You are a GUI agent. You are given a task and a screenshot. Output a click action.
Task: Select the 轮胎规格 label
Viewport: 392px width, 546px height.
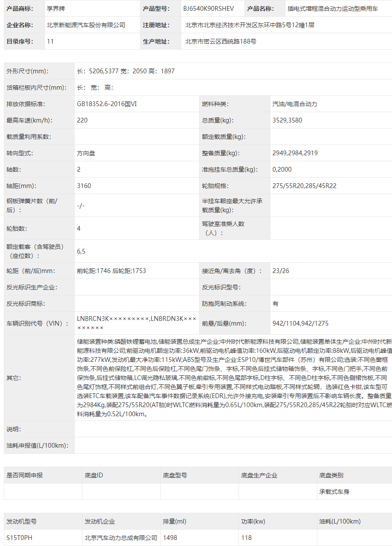coord(215,186)
